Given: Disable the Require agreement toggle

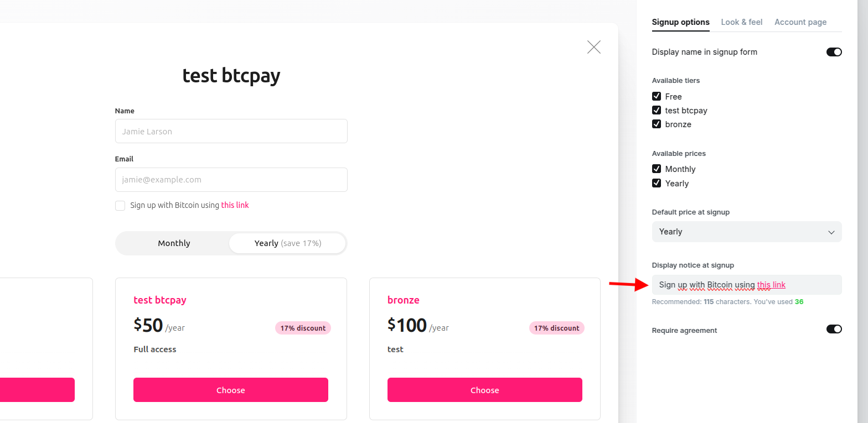Looking at the screenshot, I should [834, 329].
